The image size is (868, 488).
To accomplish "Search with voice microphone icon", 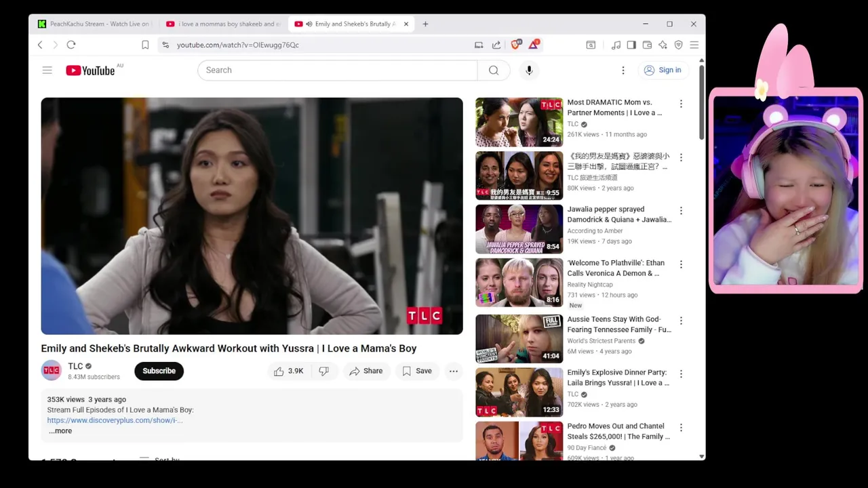I will (x=529, y=70).
